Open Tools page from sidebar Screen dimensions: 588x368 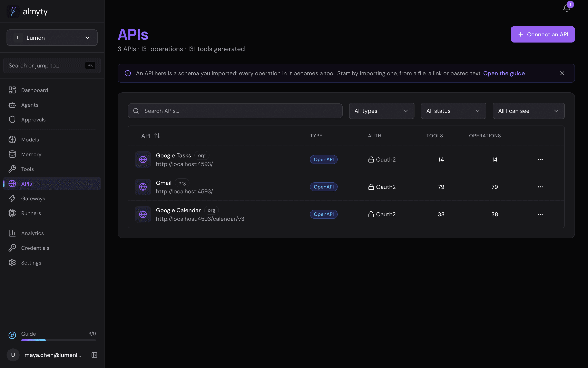click(52, 169)
